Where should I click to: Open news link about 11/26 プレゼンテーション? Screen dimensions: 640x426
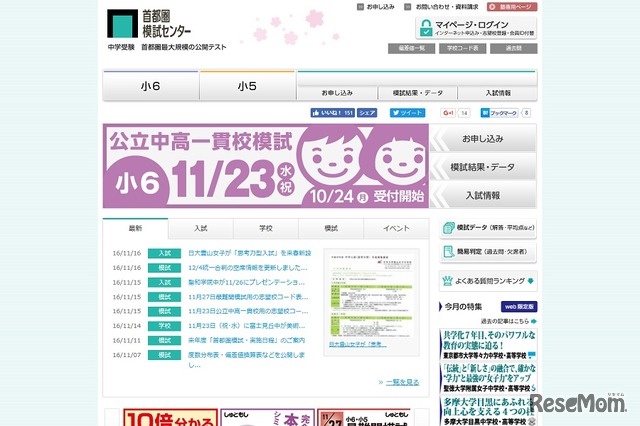[x=246, y=282]
